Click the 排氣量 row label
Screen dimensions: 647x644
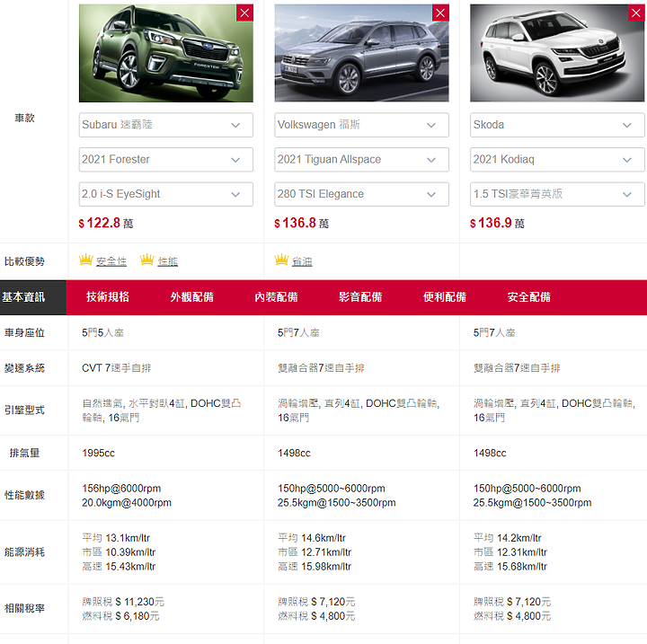[25, 453]
